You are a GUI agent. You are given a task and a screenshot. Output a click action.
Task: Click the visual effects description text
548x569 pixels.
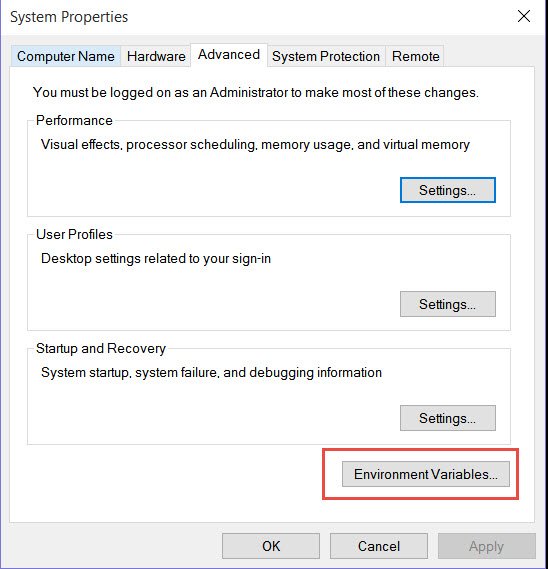(255, 144)
